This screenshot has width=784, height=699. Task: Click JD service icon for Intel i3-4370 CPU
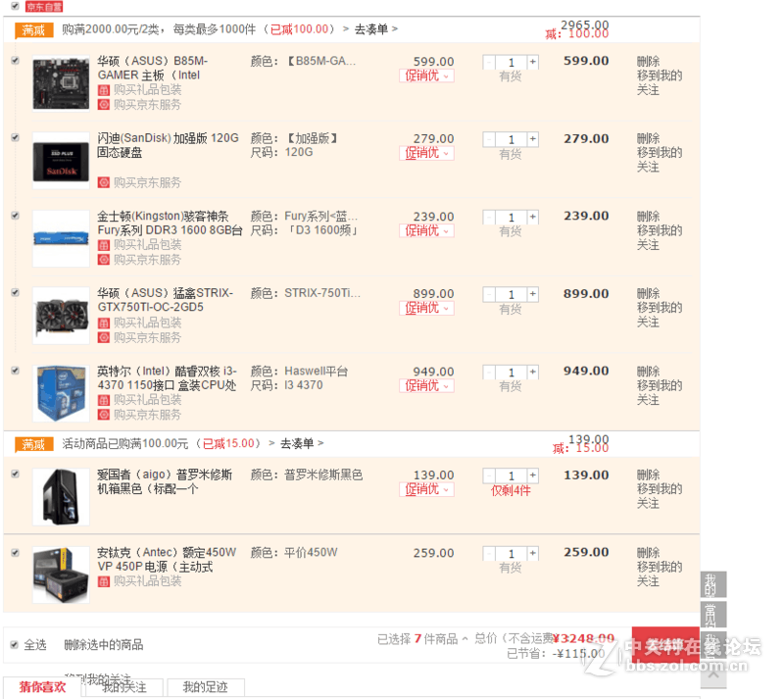coord(104,415)
